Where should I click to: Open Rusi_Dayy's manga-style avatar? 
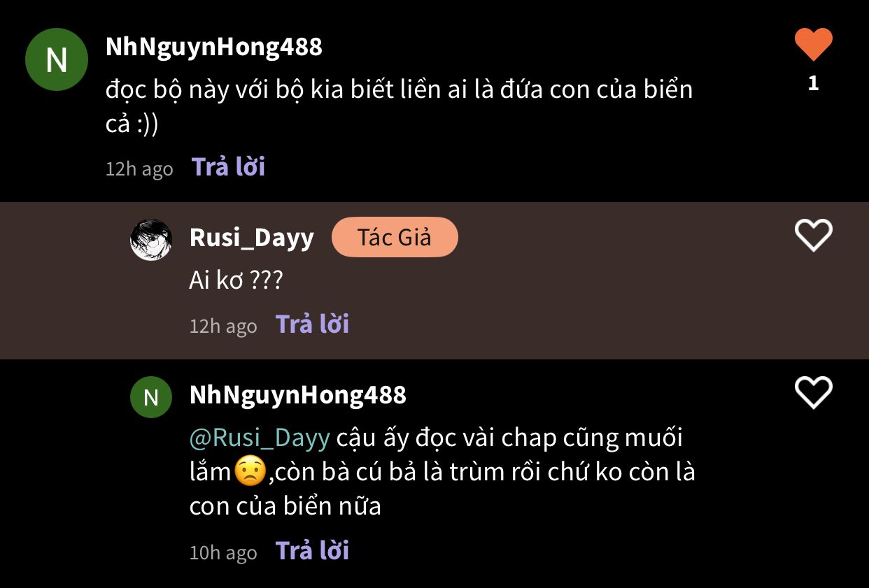(151, 240)
